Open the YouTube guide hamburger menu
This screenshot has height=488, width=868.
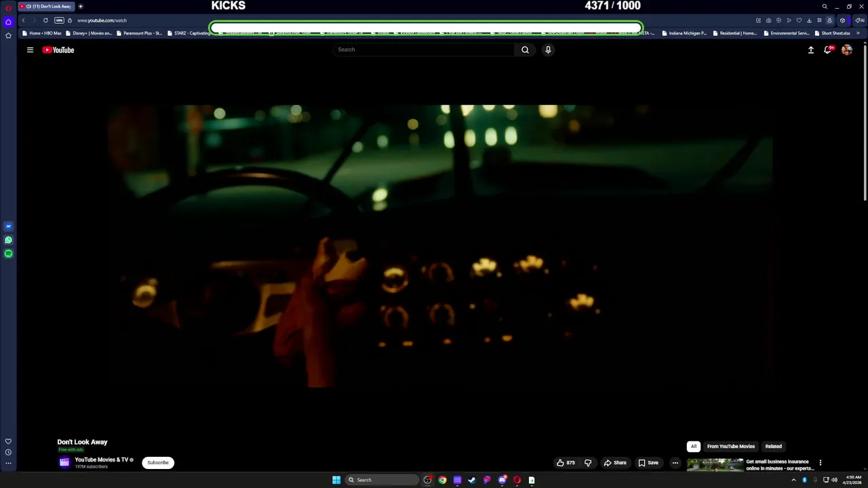coord(30,49)
